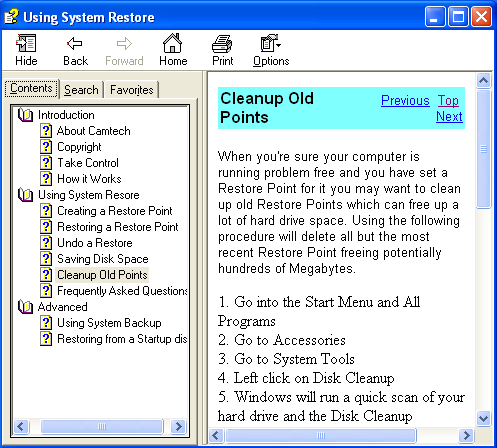Select the Using System Resore entry
The image size is (497, 448).
tap(89, 195)
